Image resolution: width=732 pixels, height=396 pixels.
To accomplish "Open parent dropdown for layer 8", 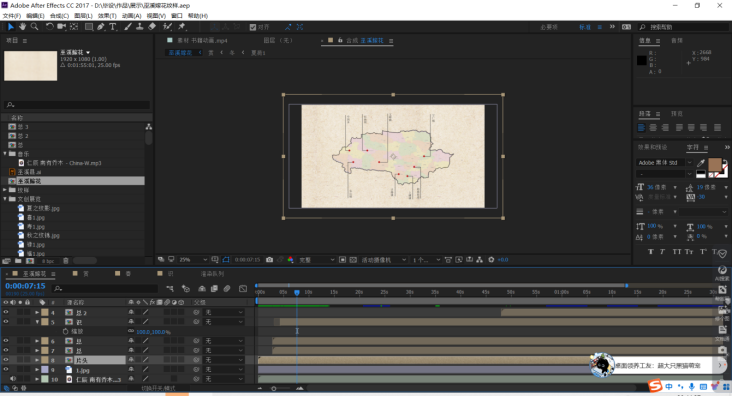I will tap(224, 360).
